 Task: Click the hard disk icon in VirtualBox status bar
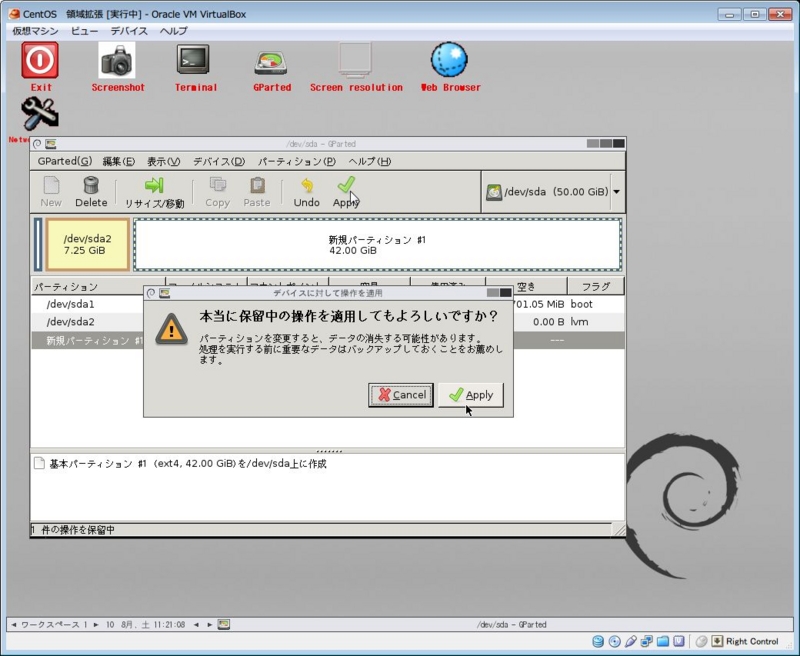point(597,641)
